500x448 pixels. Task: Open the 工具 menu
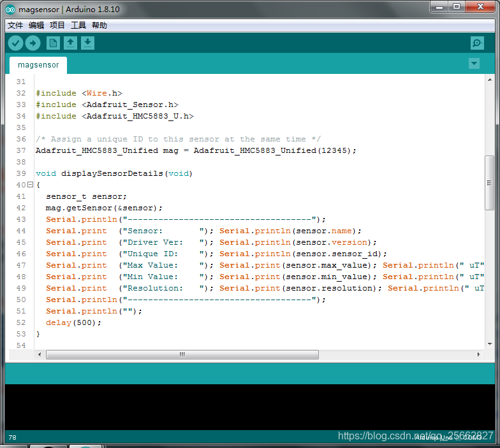[78, 25]
